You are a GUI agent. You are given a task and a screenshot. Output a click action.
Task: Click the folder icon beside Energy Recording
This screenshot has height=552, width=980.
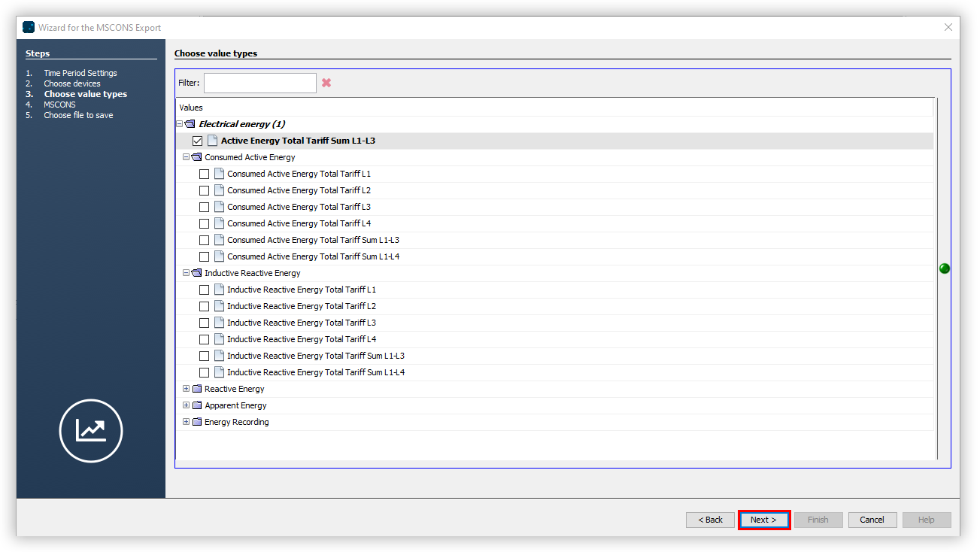(196, 421)
